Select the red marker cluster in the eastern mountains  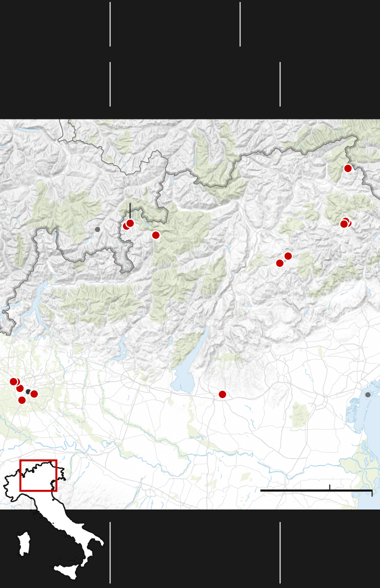pyautogui.click(x=345, y=223)
